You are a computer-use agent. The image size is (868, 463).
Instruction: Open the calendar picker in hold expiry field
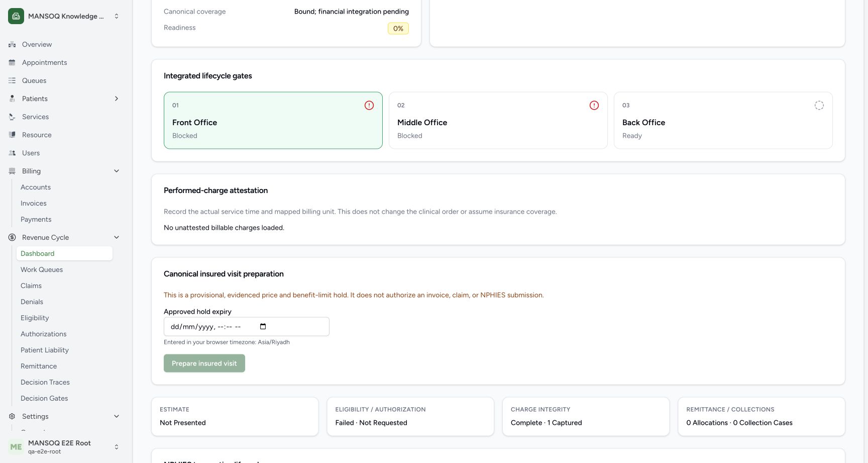(x=263, y=326)
